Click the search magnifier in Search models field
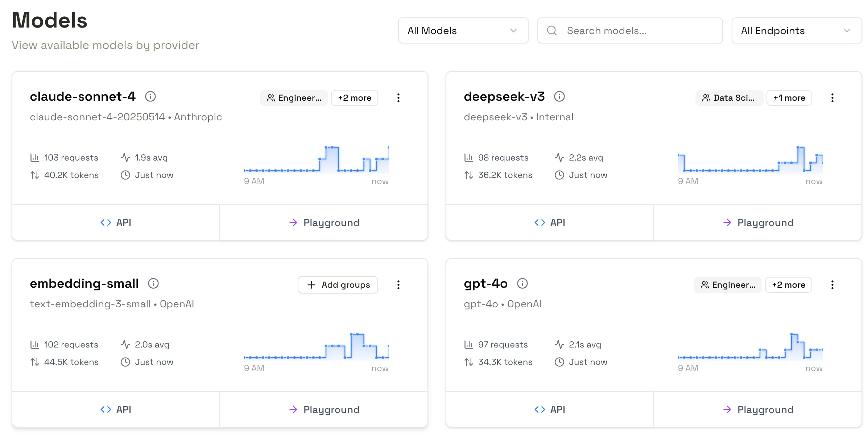The image size is (868, 437). coord(552,30)
